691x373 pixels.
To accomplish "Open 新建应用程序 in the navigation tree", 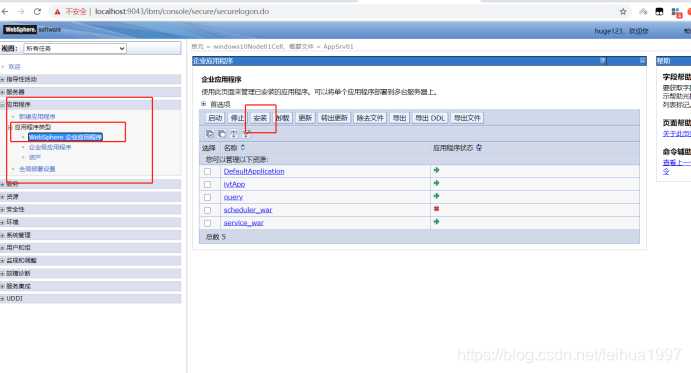I will coord(37,116).
